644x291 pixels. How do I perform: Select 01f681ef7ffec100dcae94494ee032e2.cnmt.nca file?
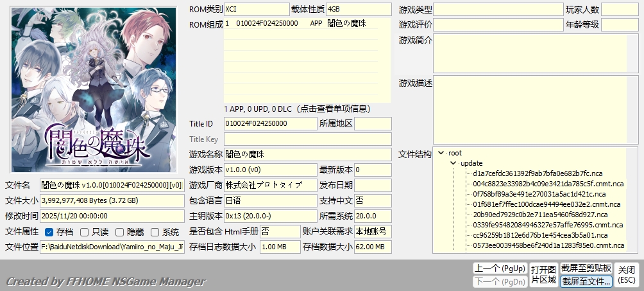[547, 204]
